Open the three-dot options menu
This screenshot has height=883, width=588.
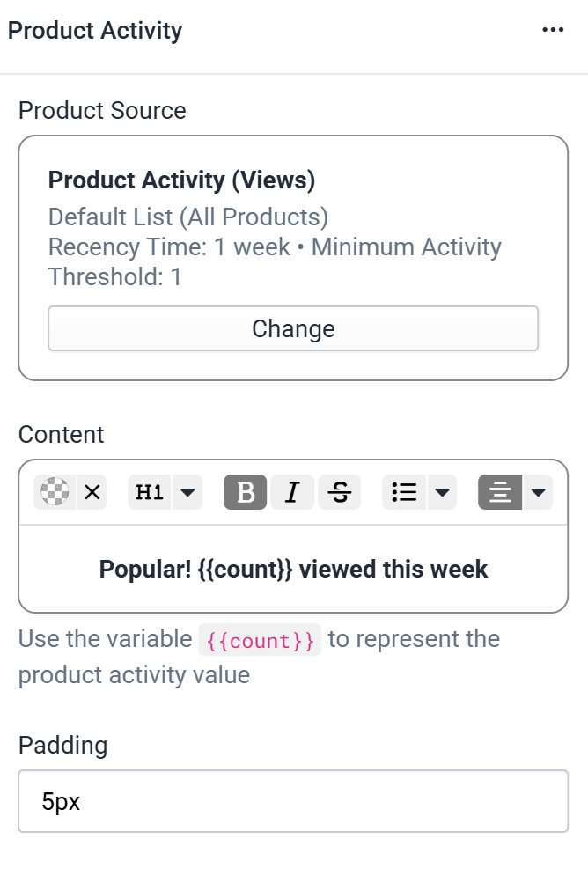tap(553, 30)
